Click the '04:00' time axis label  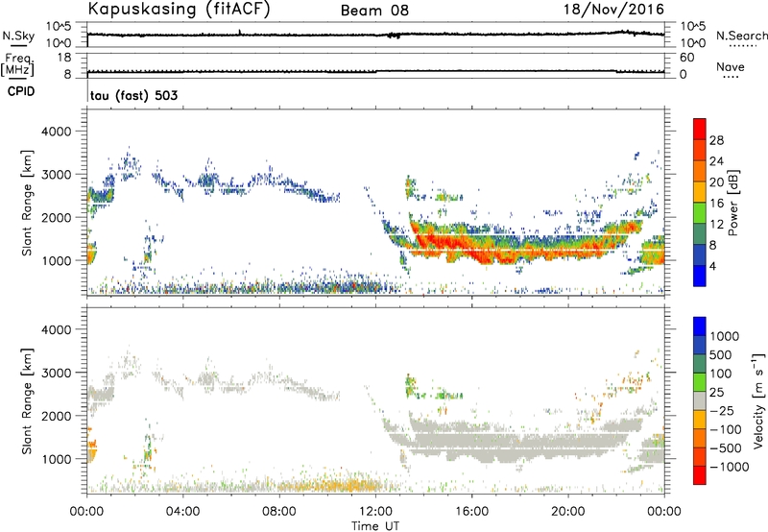[183, 511]
